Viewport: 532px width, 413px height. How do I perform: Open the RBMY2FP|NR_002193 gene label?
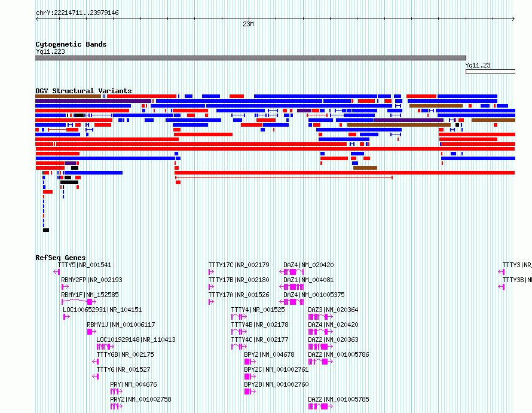(x=91, y=280)
